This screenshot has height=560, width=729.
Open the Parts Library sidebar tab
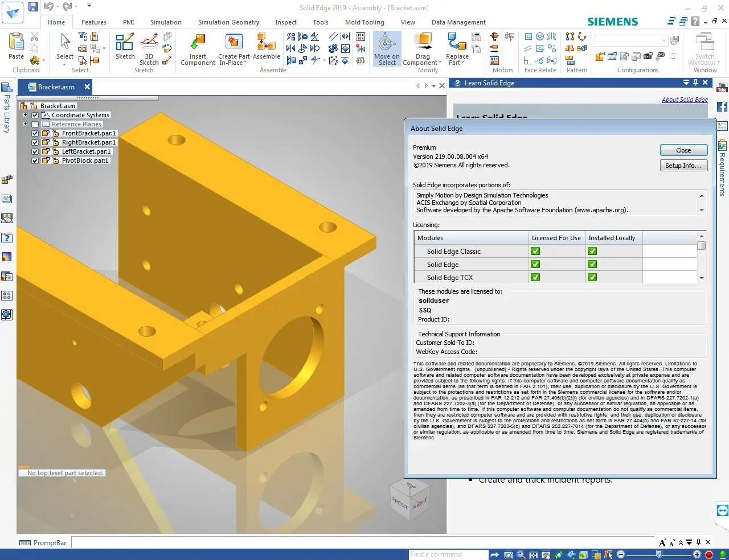click(x=7, y=108)
